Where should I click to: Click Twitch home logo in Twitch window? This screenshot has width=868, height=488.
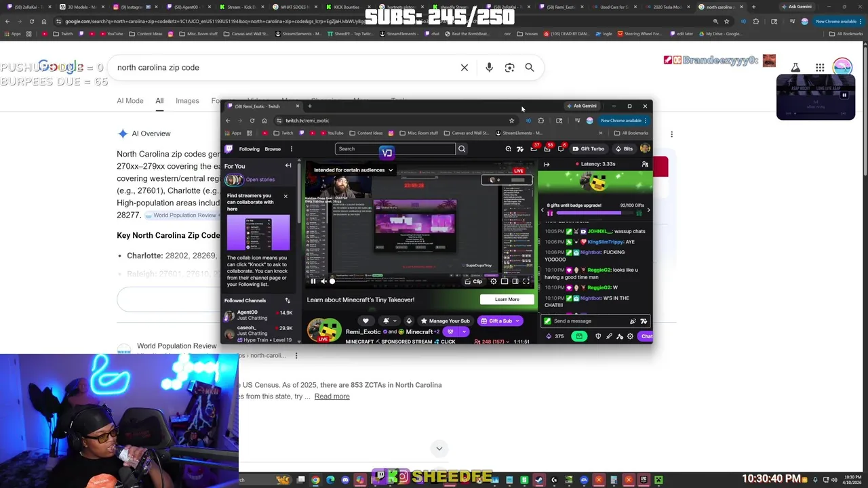click(x=229, y=149)
